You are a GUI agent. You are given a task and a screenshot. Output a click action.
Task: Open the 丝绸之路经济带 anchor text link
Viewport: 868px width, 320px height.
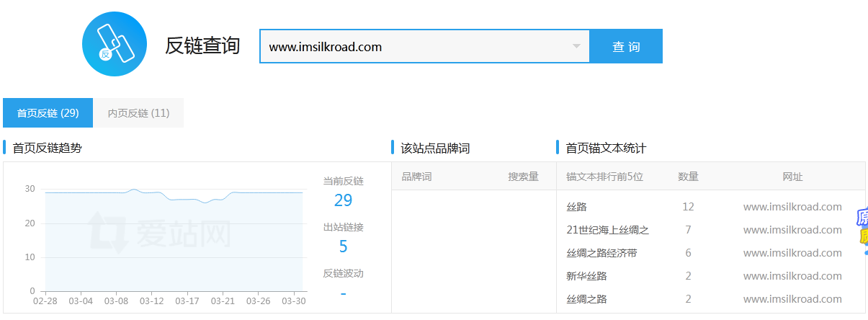click(602, 253)
